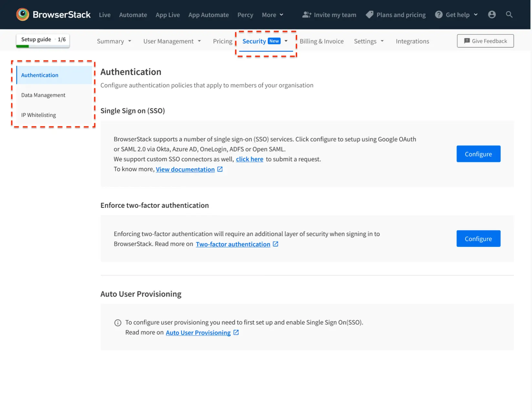Image resolution: width=532 pixels, height=413 pixels.
Task: Click the Invite my team person icon
Action: click(306, 15)
